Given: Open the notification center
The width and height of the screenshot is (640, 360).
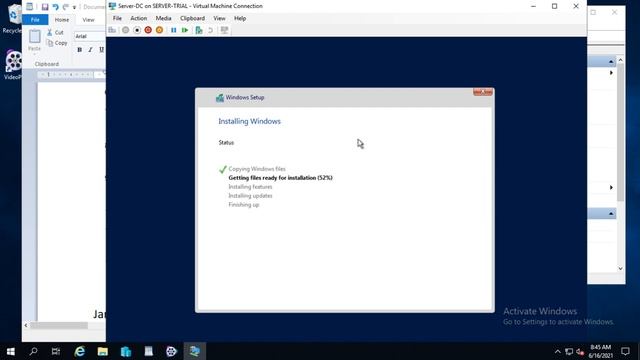Looking at the screenshot, I should [x=625, y=351].
